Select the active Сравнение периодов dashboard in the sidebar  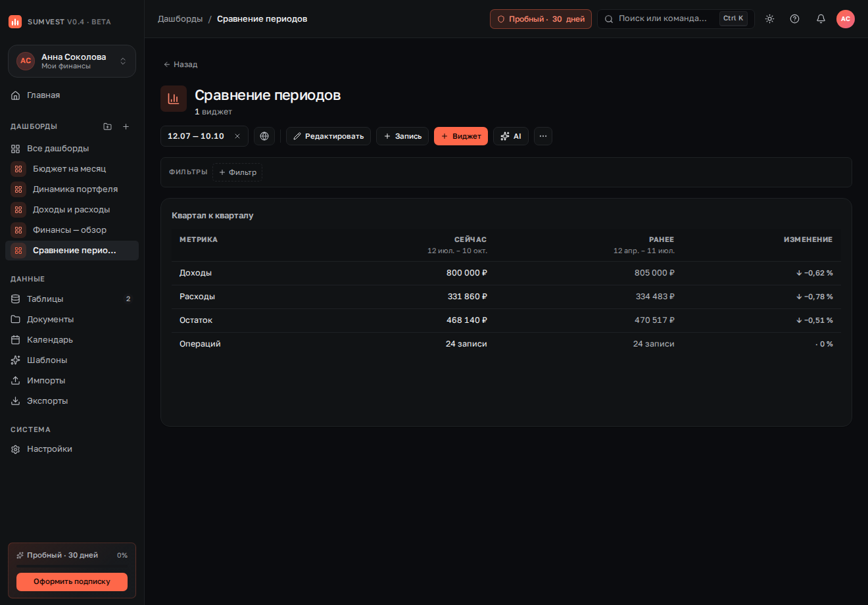click(x=72, y=251)
